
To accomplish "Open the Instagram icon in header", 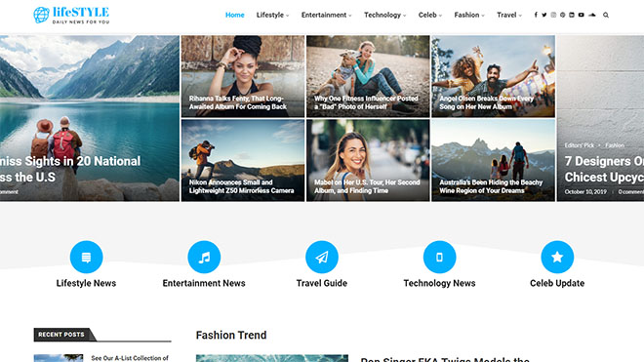I will click(553, 15).
